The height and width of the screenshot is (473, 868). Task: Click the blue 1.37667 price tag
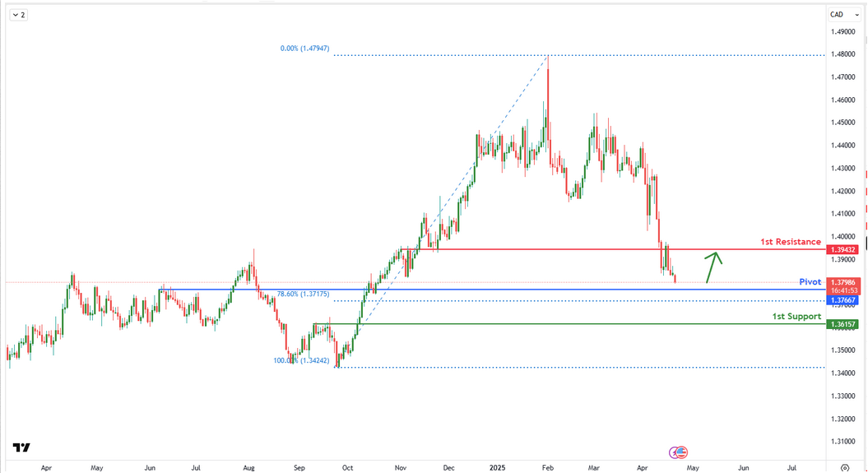(842, 300)
